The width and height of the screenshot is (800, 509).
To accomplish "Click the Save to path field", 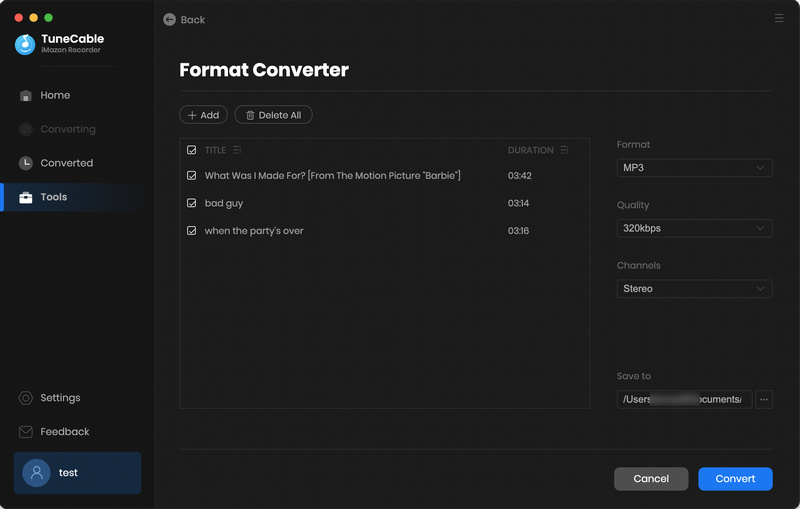I will pos(684,399).
